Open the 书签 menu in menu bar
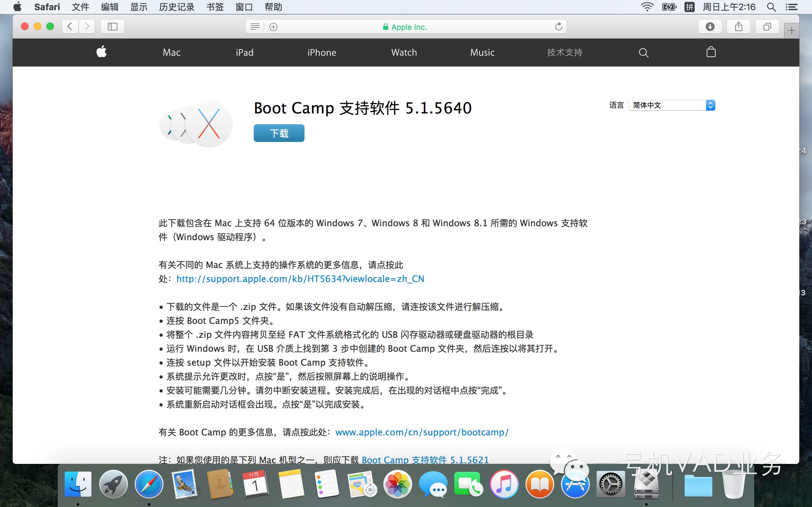The width and height of the screenshot is (812, 507). [215, 7]
